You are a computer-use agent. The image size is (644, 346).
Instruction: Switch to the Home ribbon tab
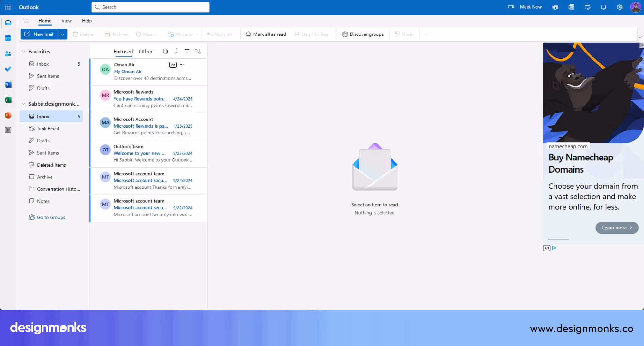pos(45,21)
